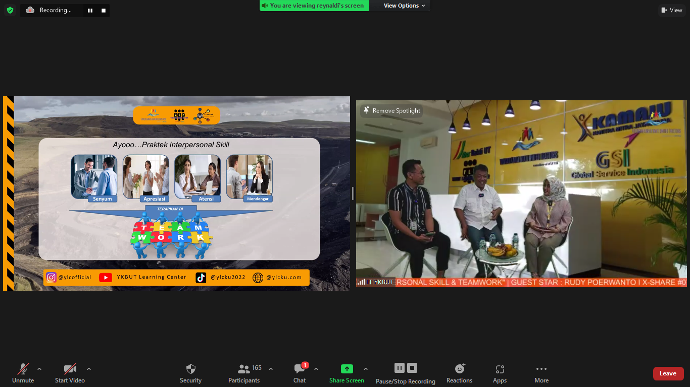Click the Apresiasi photo thumbnail on the slide

point(146,177)
